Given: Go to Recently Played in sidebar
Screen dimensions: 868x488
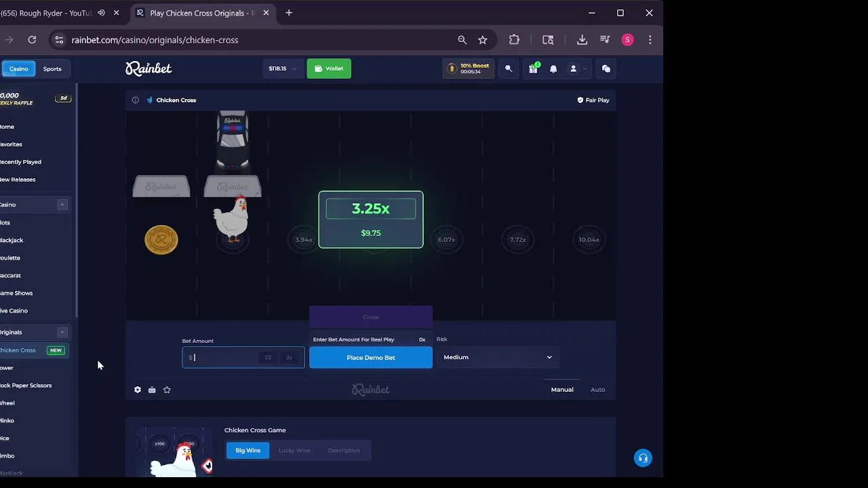Looking at the screenshot, I should coord(20,162).
